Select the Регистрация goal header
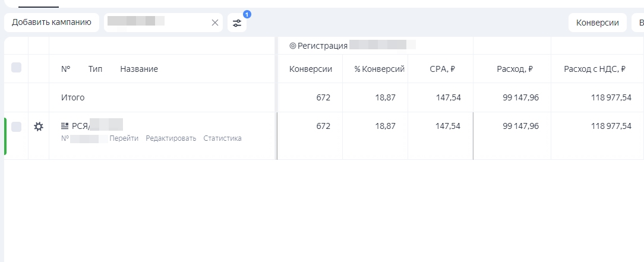This screenshot has width=644, height=262. (x=323, y=46)
